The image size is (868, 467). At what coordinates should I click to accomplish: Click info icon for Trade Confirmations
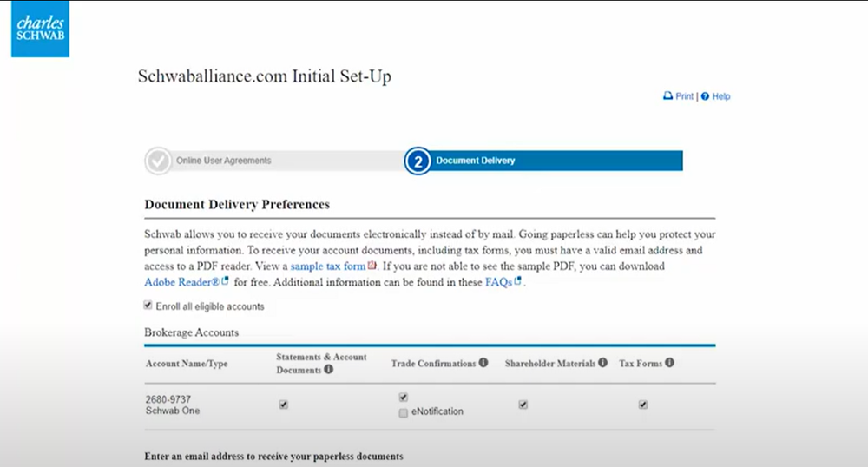point(483,363)
